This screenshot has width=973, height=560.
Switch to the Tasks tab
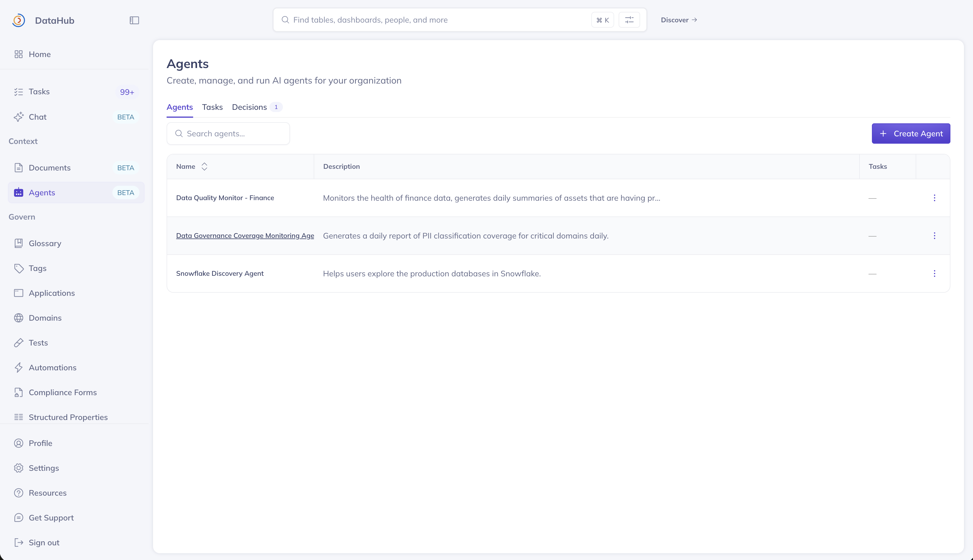212,107
